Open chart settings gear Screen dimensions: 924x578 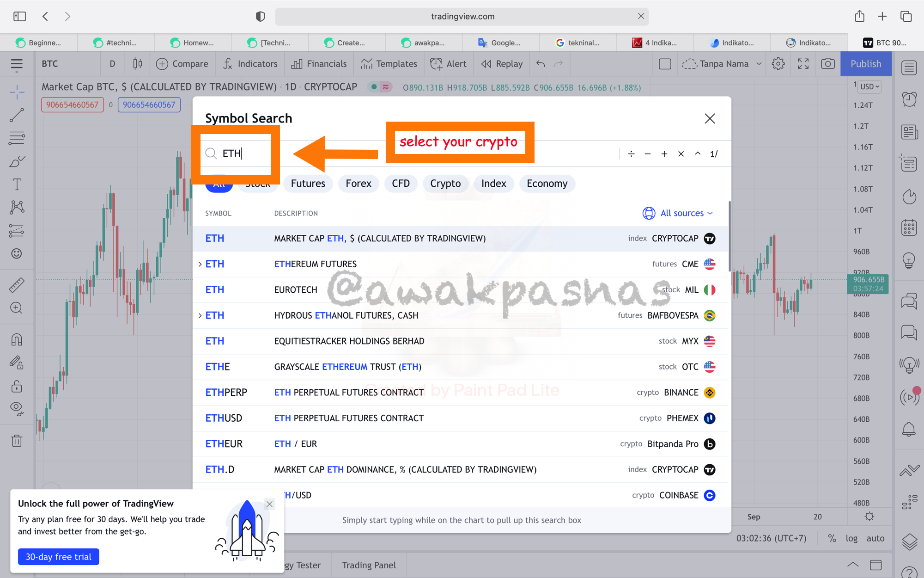[x=778, y=64]
